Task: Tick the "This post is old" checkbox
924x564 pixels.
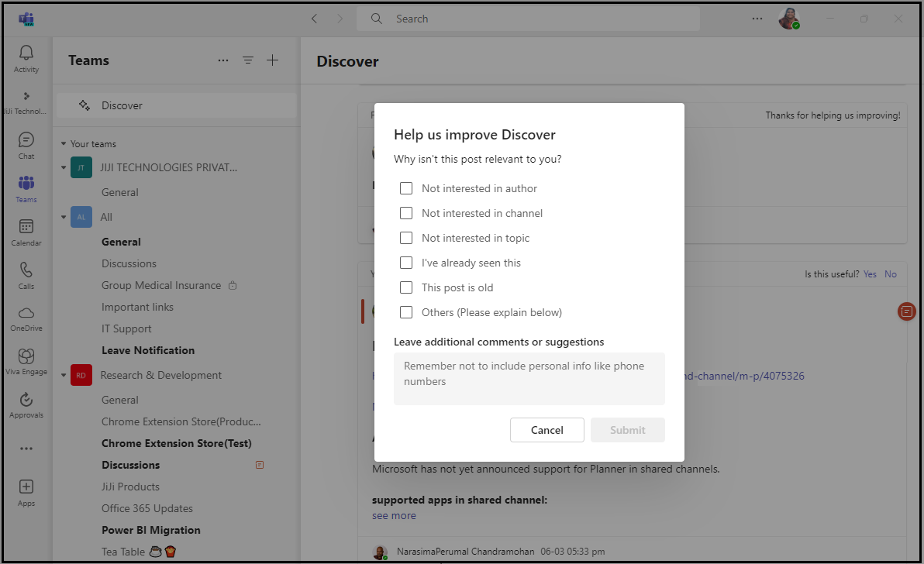Action: 406,287
